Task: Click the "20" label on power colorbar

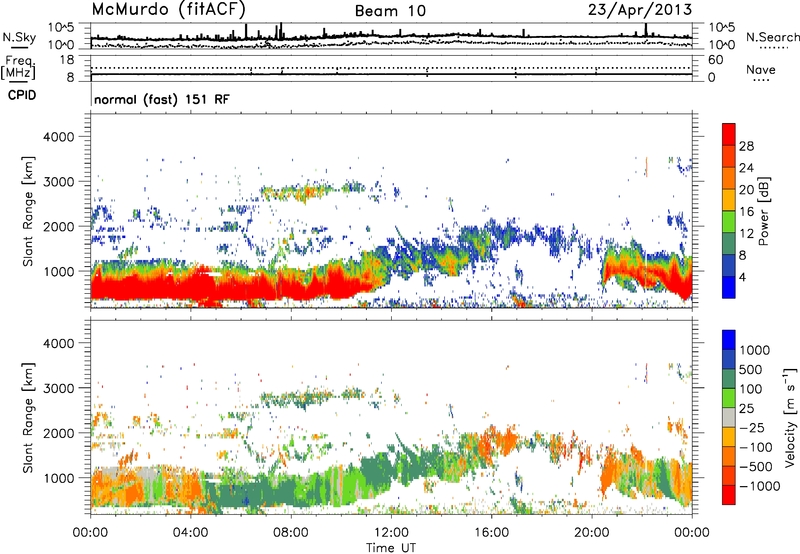Action: pos(746,190)
